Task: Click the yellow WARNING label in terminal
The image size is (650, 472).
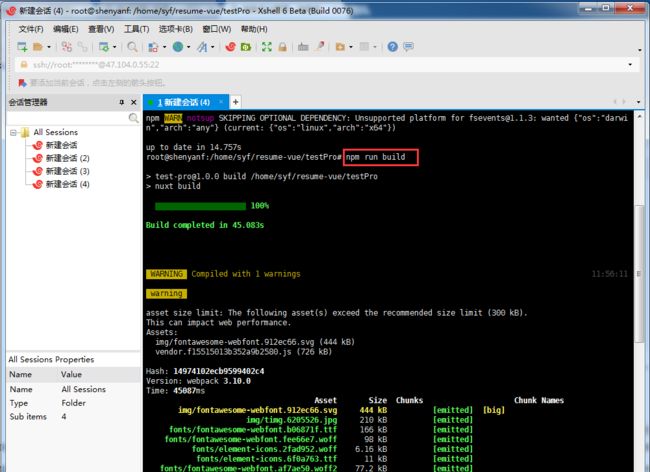Action: [166, 274]
